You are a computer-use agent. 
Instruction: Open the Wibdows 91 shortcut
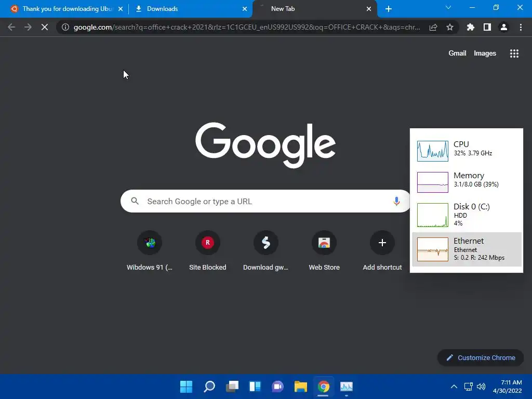[x=150, y=251]
